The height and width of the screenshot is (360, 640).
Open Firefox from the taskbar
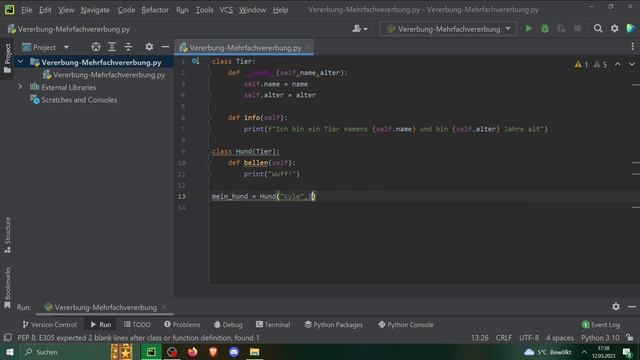tap(193, 352)
